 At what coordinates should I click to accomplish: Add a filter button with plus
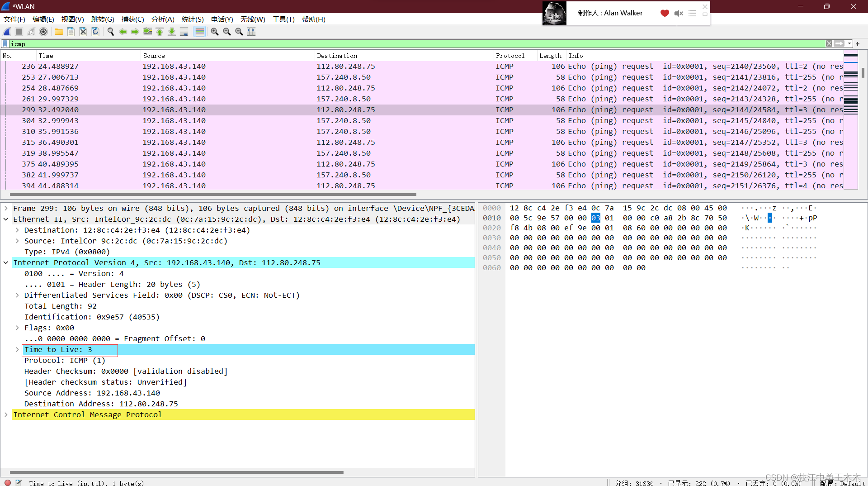click(858, 44)
